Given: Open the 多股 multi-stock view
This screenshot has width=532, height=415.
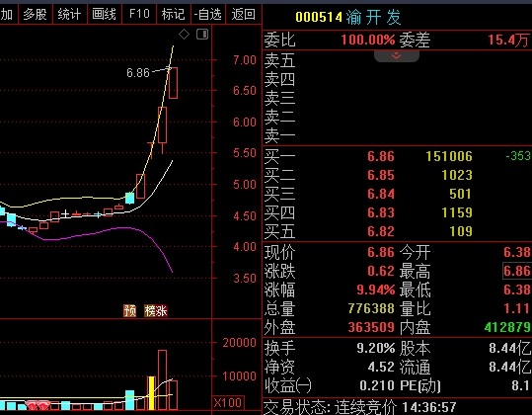Looking at the screenshot, I should pyautogui.click(x=35, y=14).
